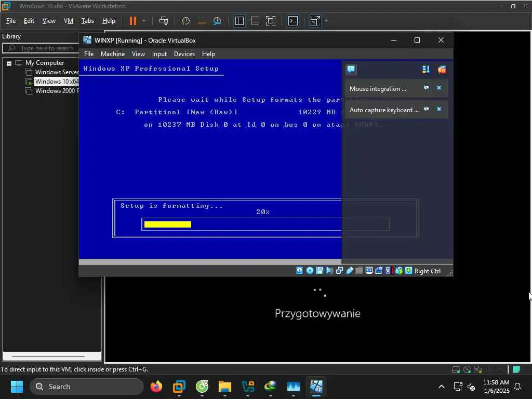Screen dimensions: 532x399
Task: Open the VMware VM menu
Action: point(69,21)
